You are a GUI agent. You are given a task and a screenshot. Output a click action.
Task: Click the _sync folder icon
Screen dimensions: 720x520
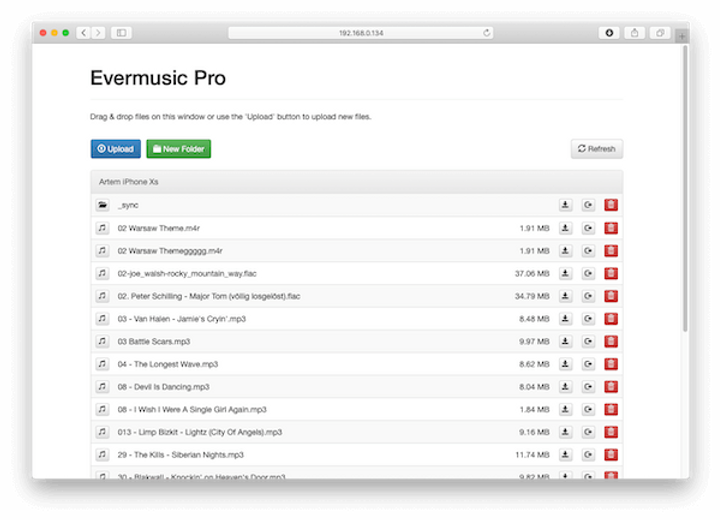[x=102, y=205]
